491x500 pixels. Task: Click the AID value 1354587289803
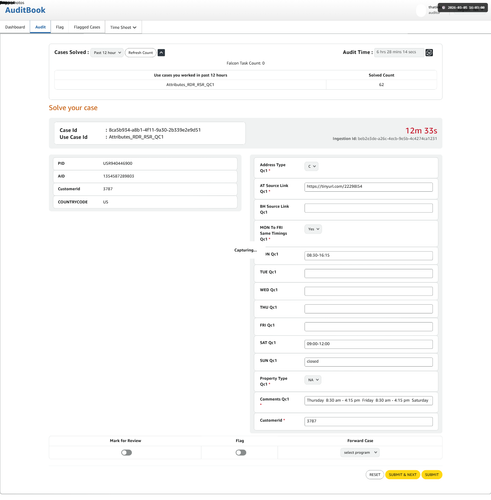tap(118, 176)
